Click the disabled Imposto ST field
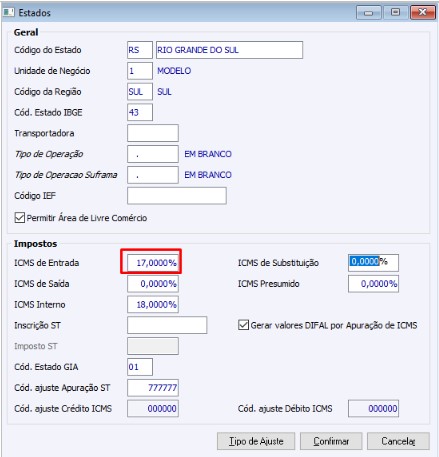Screen dimensions: 439x457 pyautogui.click(x=153, y=346)
